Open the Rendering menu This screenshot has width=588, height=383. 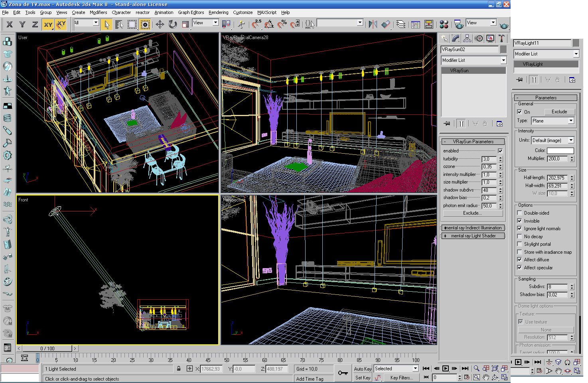click(x=219, y=12)
